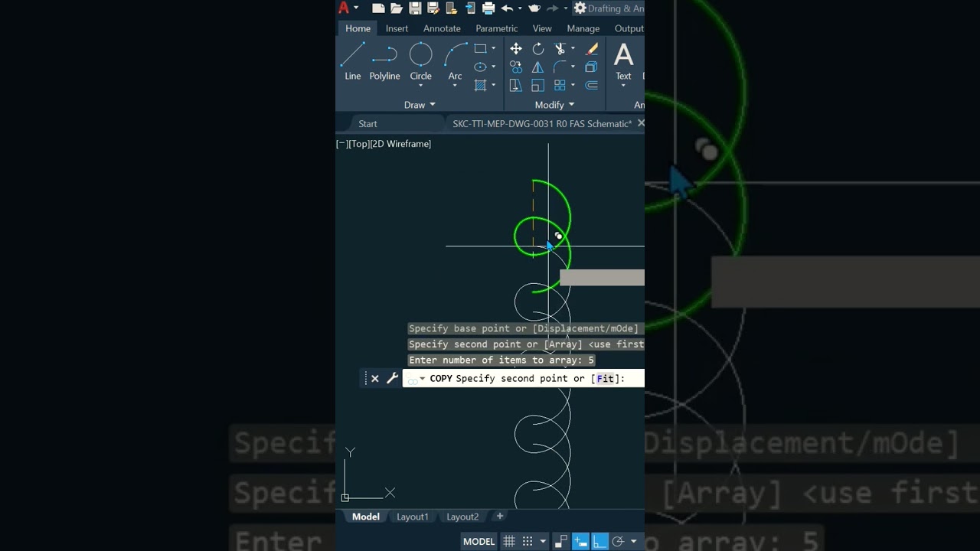Viewport: 980px width, 551px height.
Task: Select the Rotate tool
Action: point(538,49)
